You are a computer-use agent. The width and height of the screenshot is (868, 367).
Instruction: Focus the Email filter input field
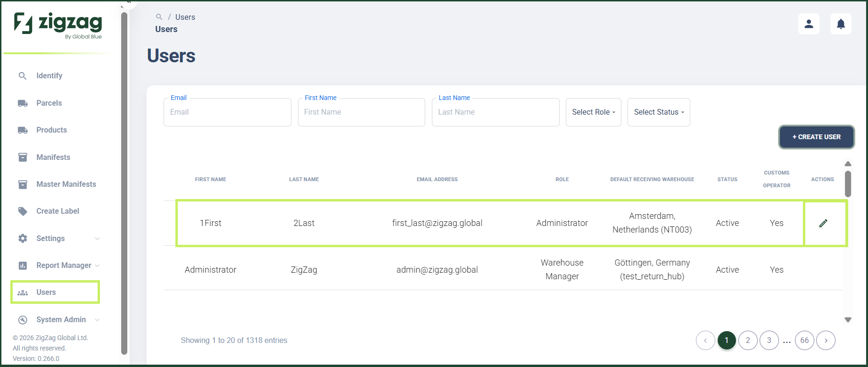[x=227, y=112]
